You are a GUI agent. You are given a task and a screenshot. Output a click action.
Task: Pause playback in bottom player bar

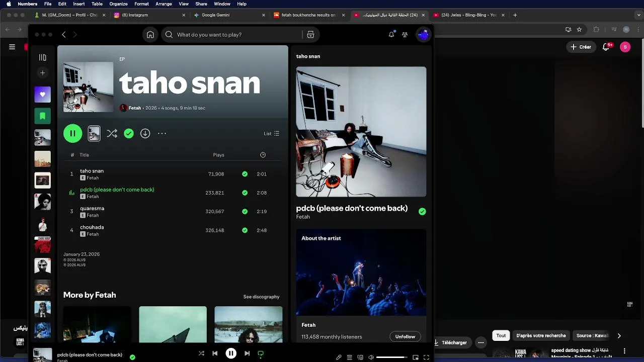coord(231,353)
